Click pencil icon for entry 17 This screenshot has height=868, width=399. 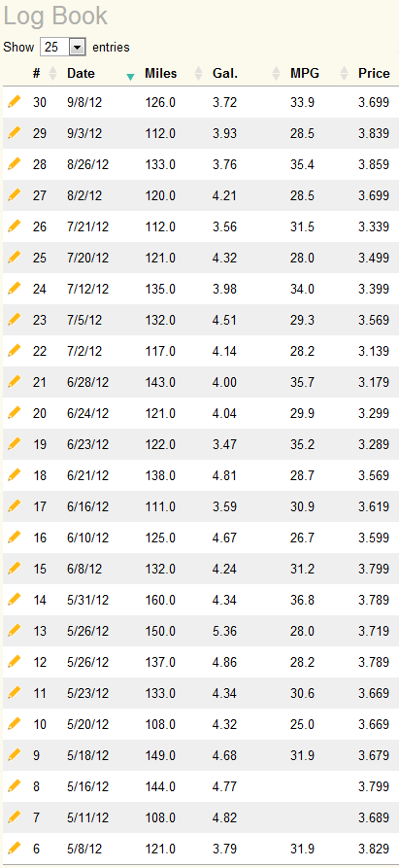tap(15, 505)
